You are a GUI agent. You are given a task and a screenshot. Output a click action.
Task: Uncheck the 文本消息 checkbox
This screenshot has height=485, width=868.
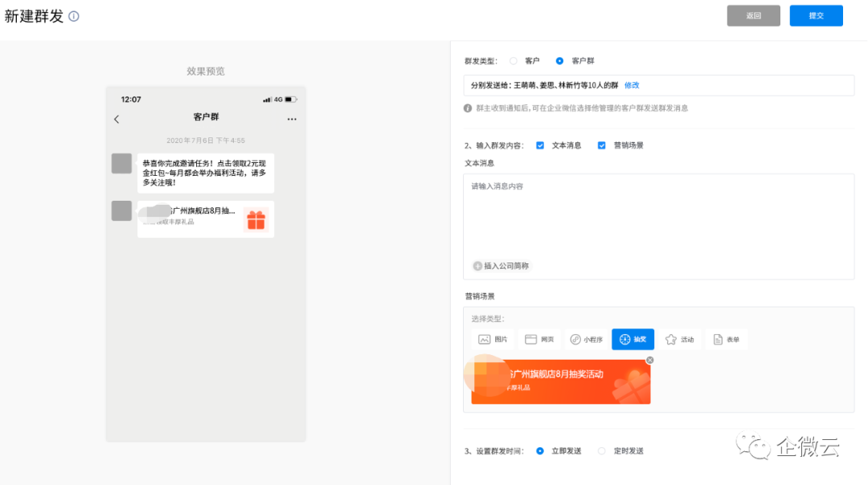(x=540, y=145)
